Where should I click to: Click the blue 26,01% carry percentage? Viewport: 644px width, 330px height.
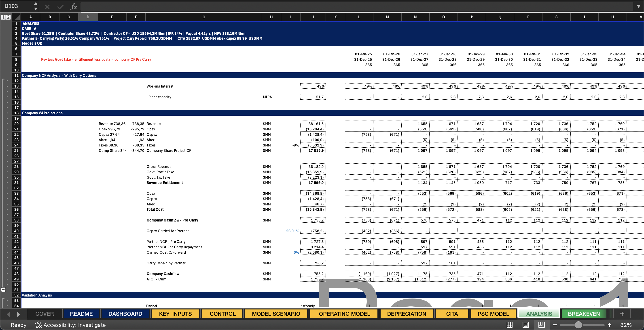(x=292, y=231)
